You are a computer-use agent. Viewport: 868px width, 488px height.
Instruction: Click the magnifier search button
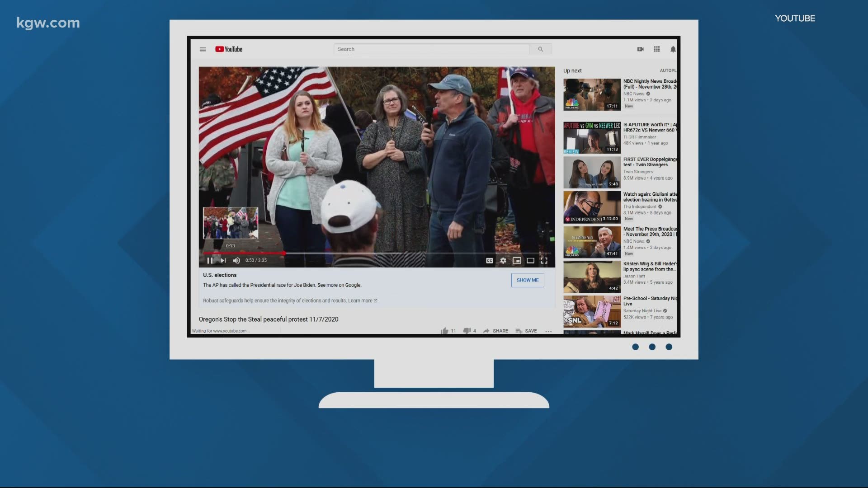[x=541, y=49]
